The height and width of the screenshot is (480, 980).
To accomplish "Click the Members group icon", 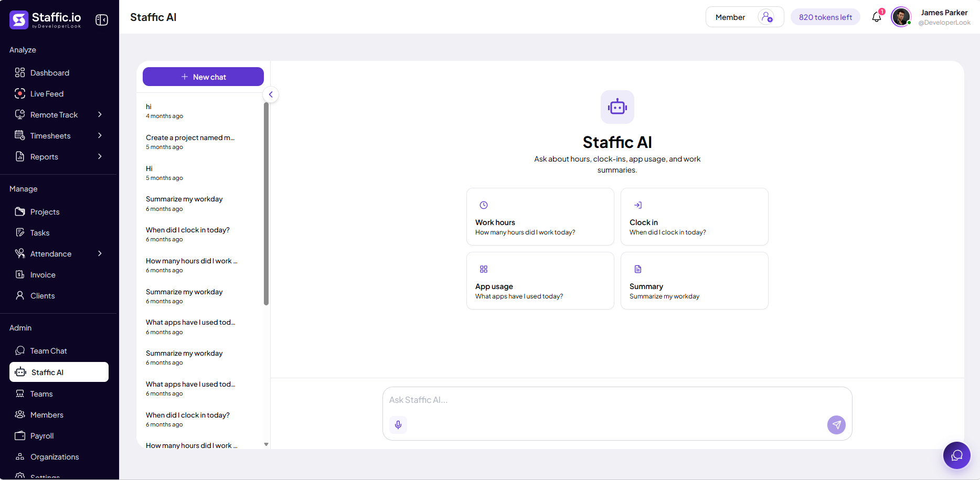I will pos(20,414).
